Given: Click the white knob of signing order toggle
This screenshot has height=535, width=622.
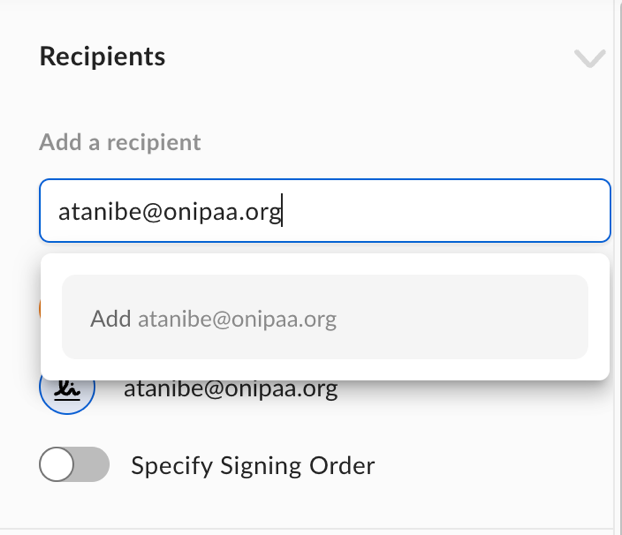Looking at the screenshot, I should pyautogui.click(x=56, y=464).
